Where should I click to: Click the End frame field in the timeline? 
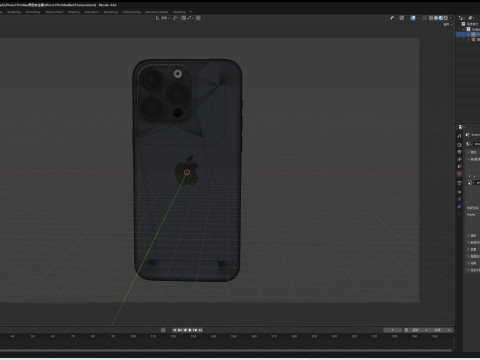[442, 330]
